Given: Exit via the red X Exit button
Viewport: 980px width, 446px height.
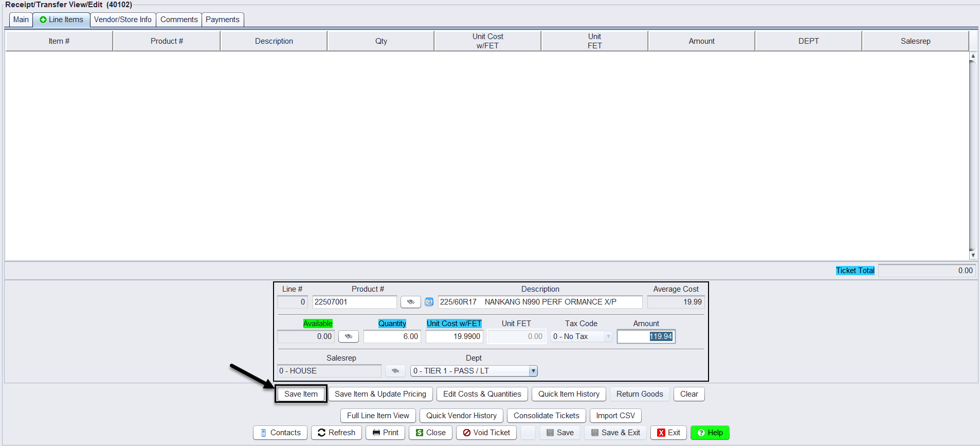Looking at the screenshot, I should pos(668,433).
